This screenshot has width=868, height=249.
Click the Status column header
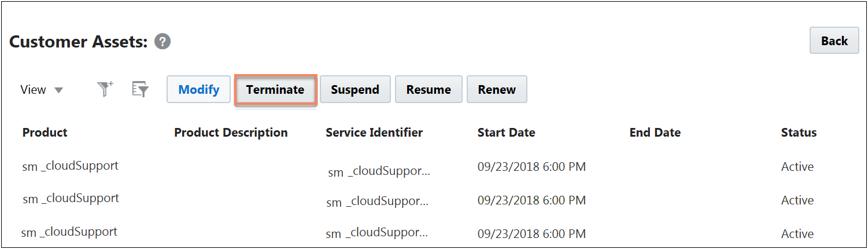(x=799, y=133)
